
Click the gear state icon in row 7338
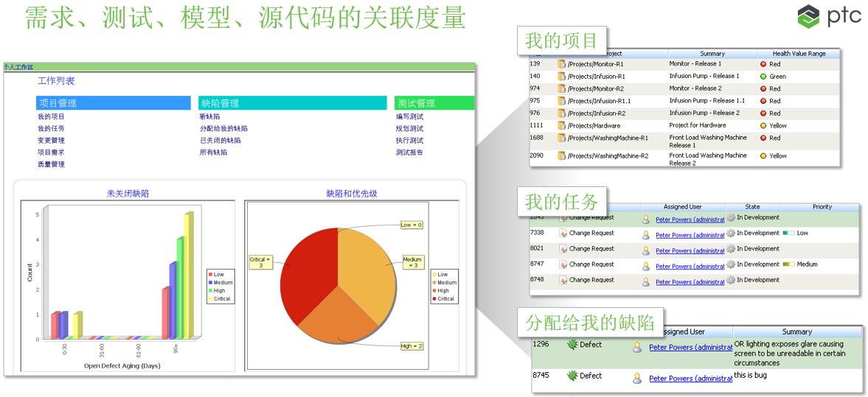click(731, 233)
